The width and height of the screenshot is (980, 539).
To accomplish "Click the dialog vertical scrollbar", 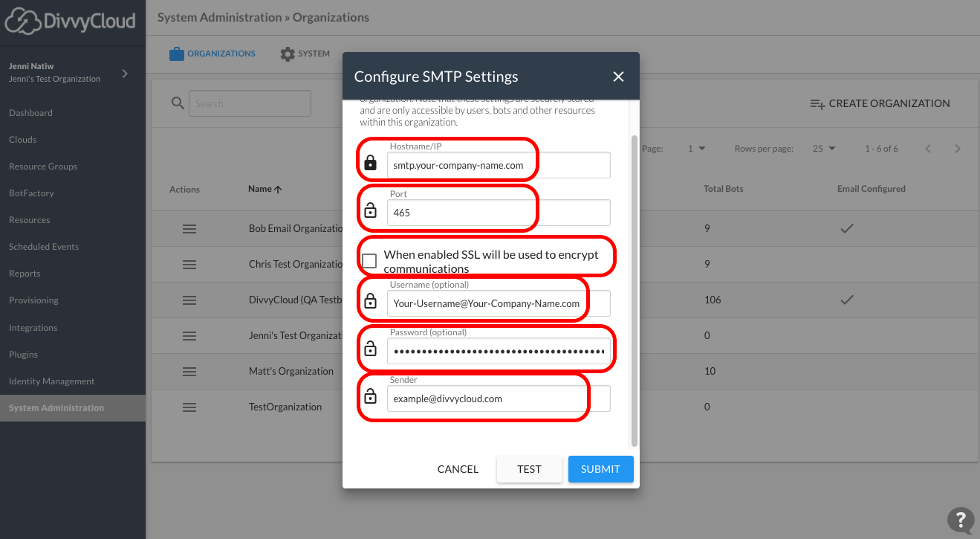I will (x=634, y=290).
